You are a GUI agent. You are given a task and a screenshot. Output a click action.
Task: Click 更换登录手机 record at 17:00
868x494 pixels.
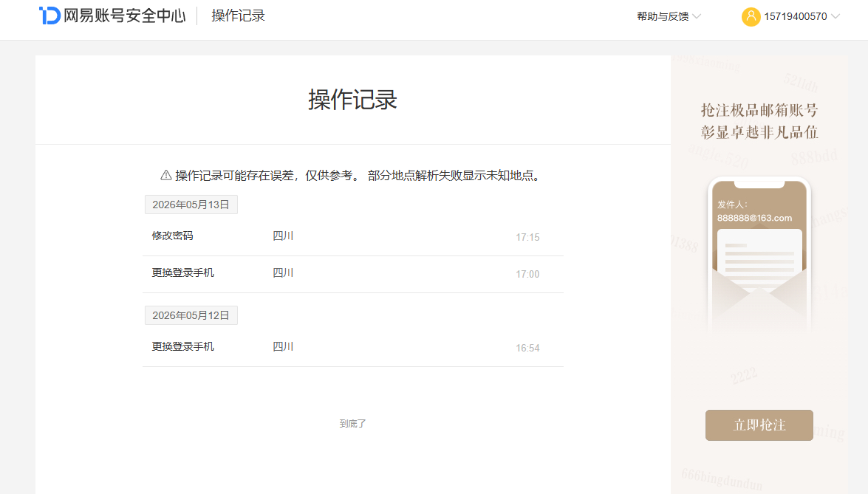point(353,274)
